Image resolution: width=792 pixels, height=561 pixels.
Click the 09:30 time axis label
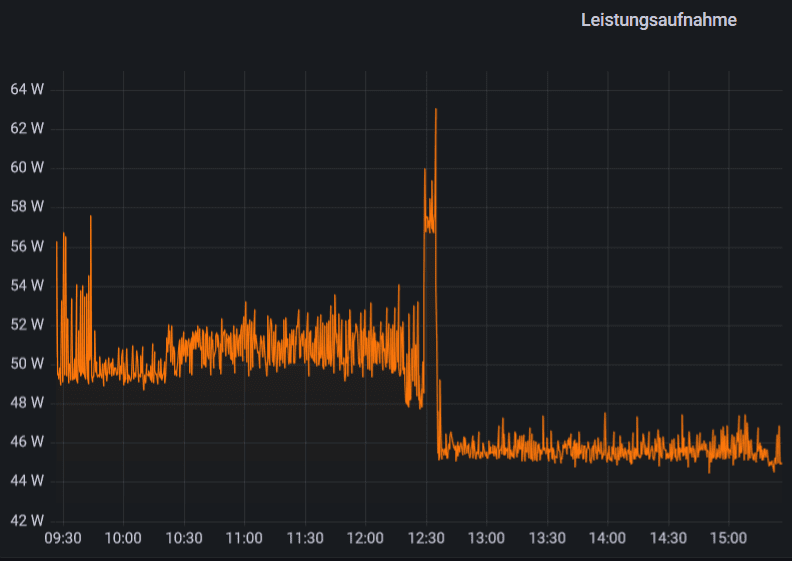tap(63, 538)
